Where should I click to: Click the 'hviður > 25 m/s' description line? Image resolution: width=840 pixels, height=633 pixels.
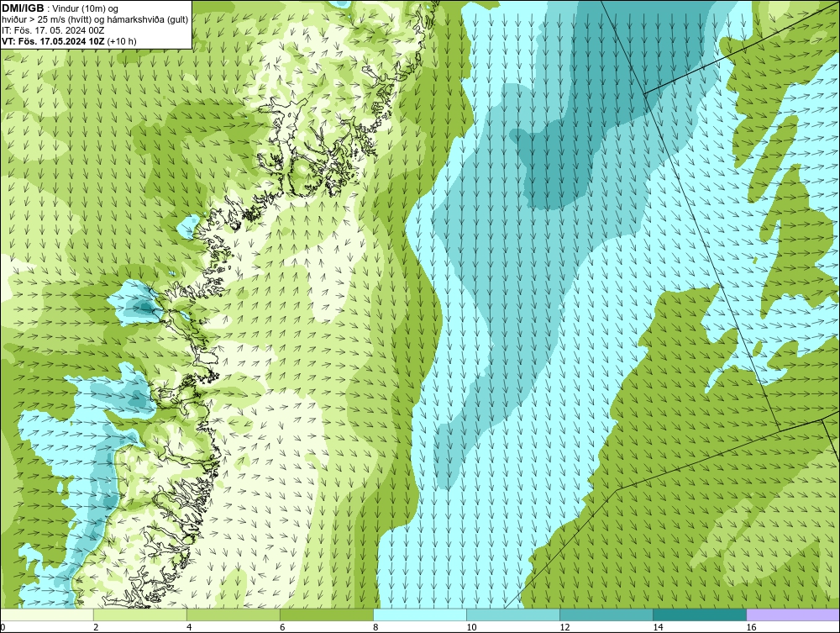(95, 19)
